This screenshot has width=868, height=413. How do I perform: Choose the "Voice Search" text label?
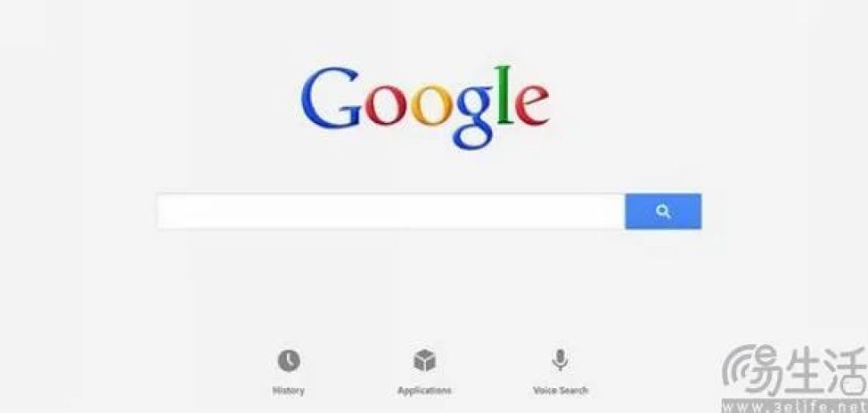click(560, 391)
